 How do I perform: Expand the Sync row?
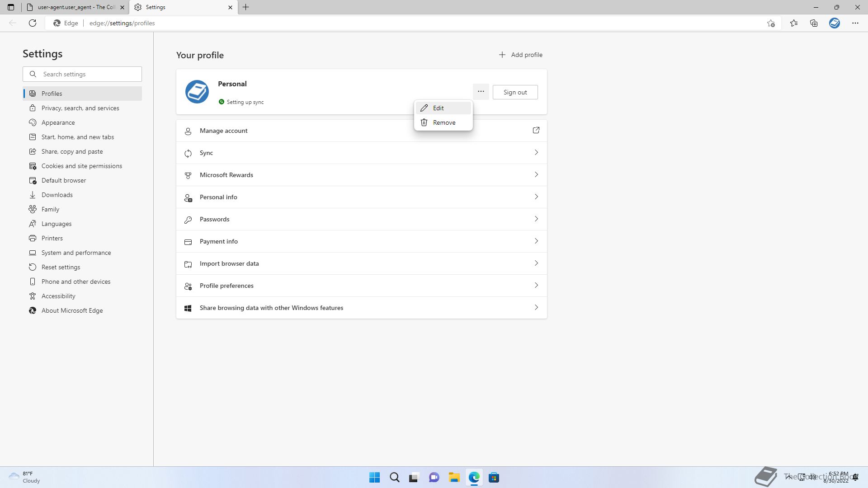click(x=362, y=153)
